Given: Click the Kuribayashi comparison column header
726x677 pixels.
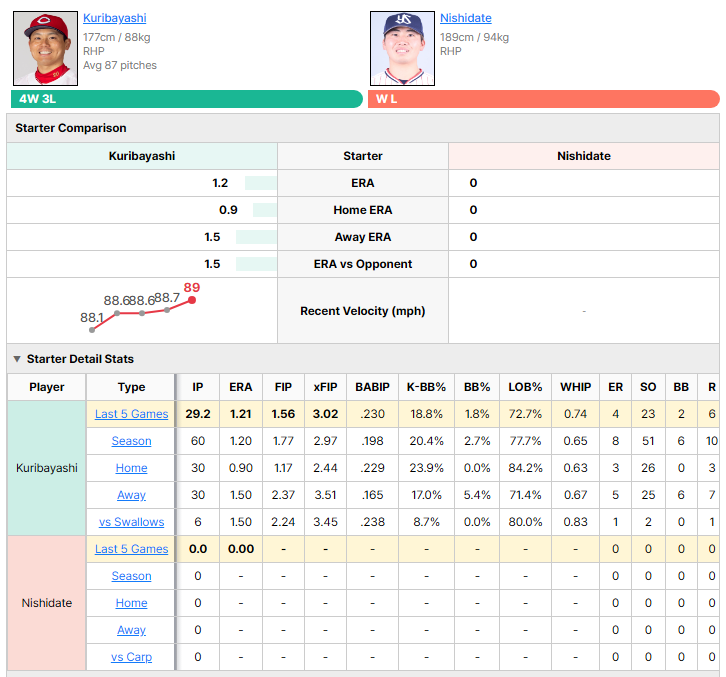Looking at the screenshot, I should tap(142, 156).
